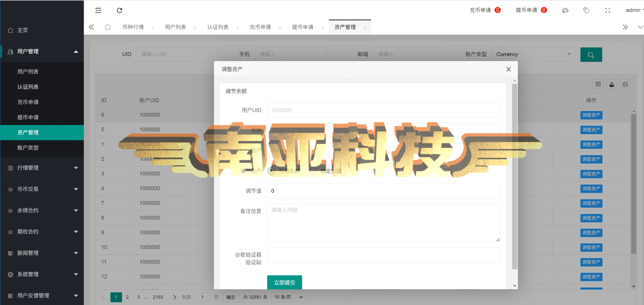Viewport: 644px width, 305px height.
Task: Expand the 新闻管理 sidebar menu
Action: tap(42, 253)
